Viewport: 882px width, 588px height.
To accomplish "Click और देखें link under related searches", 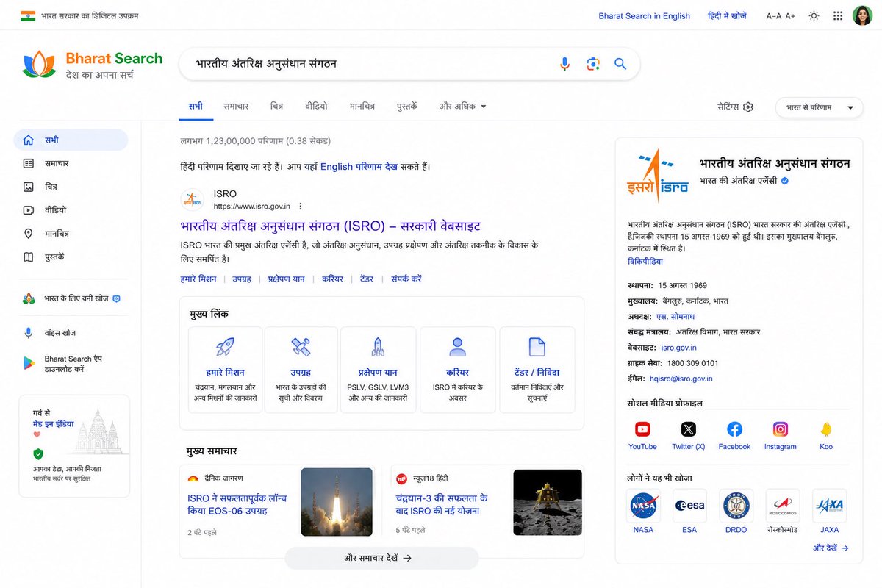I will pos(831,548).
